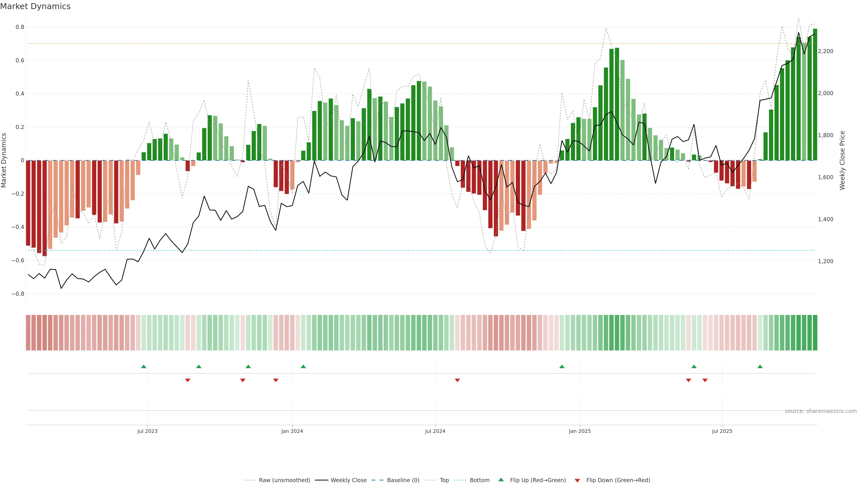Toggle the Raw (unsmoothed) legend entry
The width and height of the screenshot is (868, 488).
click(284, 480)
